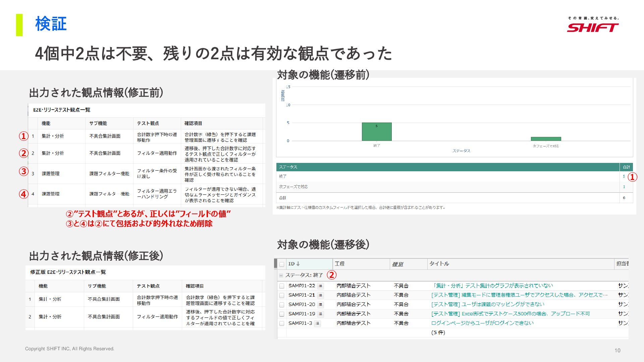Open the menu icon next to SAMPJ1-3
Image resolution: width=644 pixels, height=362 pixels.
point(317,323)
